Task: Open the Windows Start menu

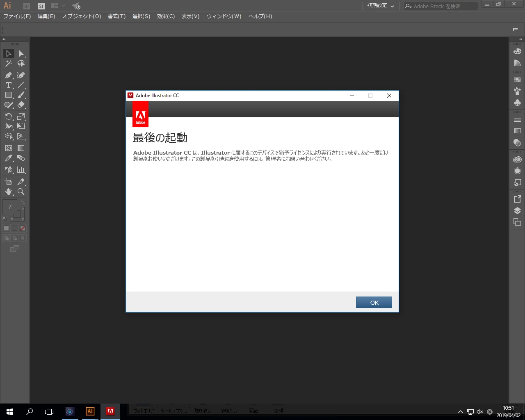Action: (10, 411)
